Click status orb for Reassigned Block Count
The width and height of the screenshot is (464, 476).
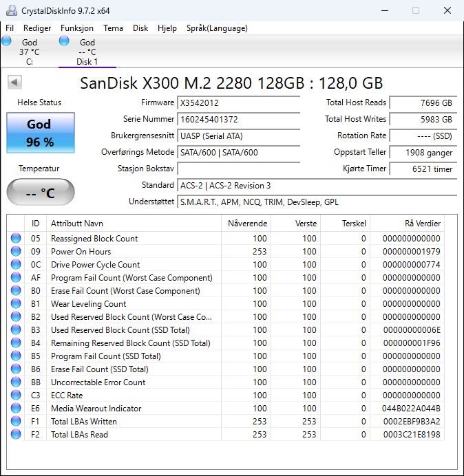16,238
